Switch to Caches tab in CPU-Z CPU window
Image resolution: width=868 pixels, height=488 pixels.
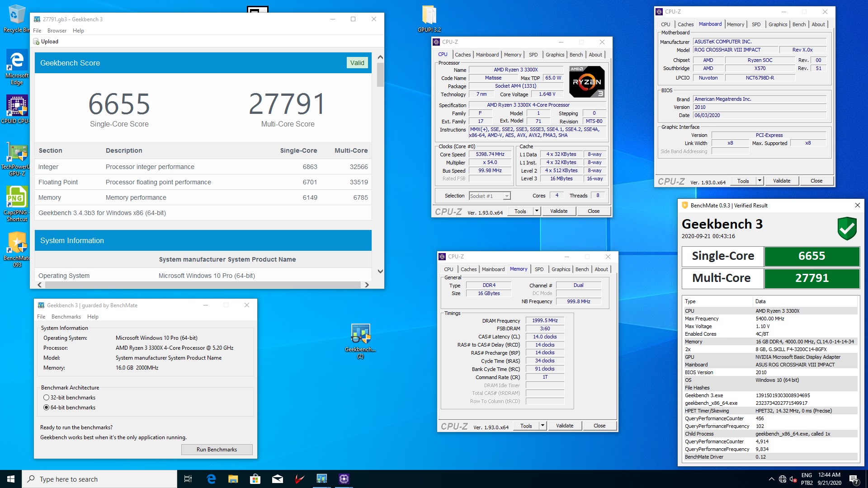coord(462,55)
